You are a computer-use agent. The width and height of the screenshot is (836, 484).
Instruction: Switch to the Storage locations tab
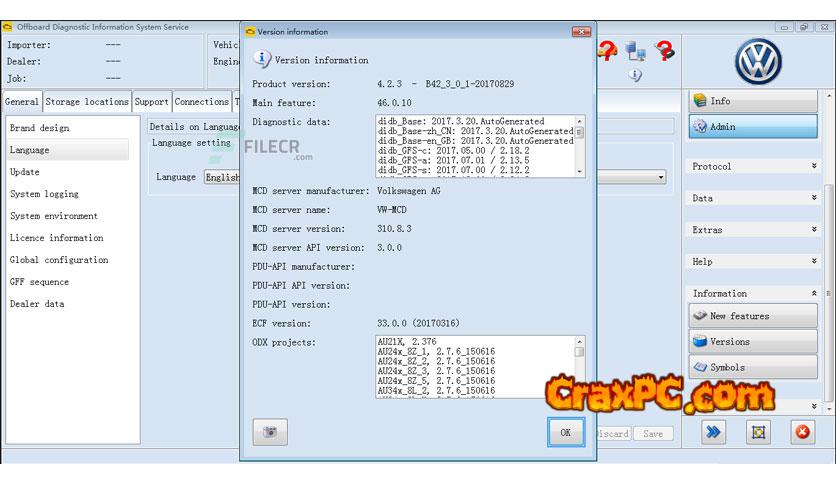(87, 102)
